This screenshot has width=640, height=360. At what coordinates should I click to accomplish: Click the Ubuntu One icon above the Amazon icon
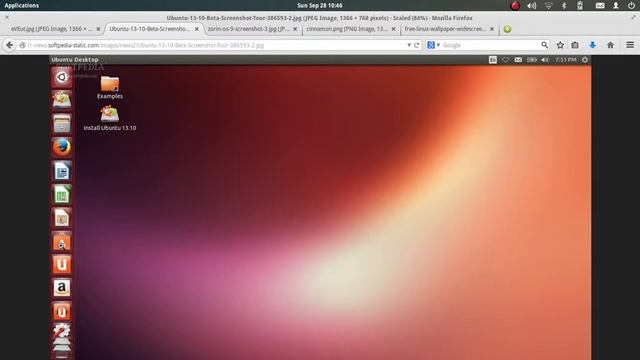[x=62, y=264]
